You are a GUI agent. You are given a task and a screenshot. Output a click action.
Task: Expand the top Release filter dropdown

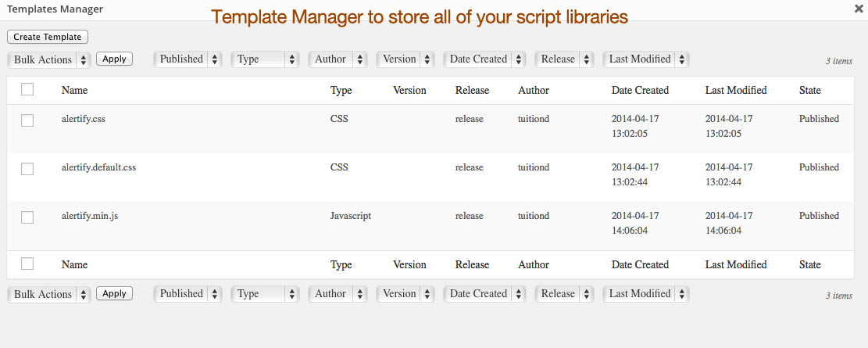[x=564, y=59]
